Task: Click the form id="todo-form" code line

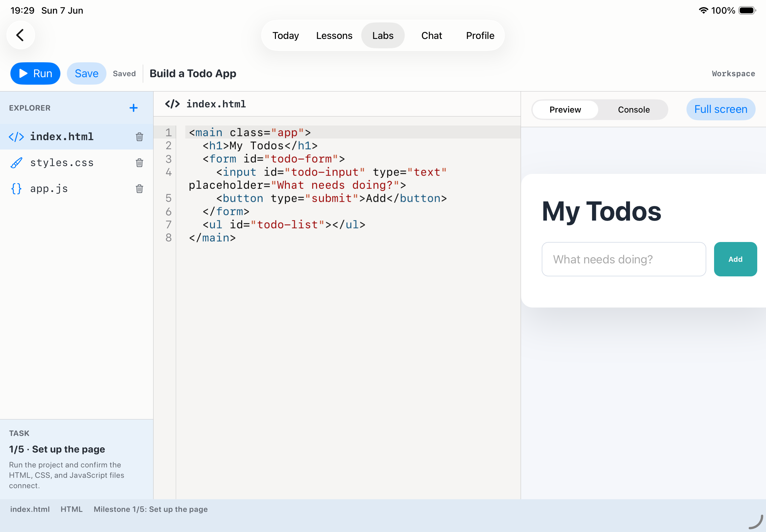Action: pyautogui.click(x=273, y=159)
